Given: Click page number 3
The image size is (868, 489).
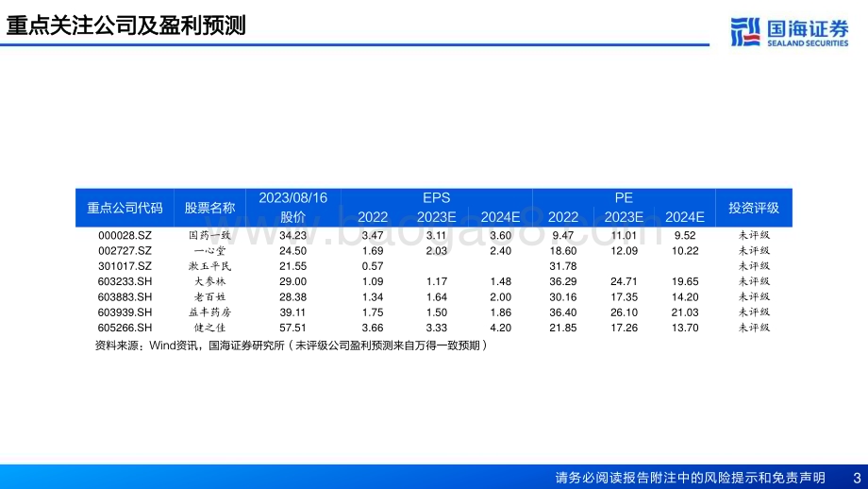Looking at the screenshot, I should point(857,478).
